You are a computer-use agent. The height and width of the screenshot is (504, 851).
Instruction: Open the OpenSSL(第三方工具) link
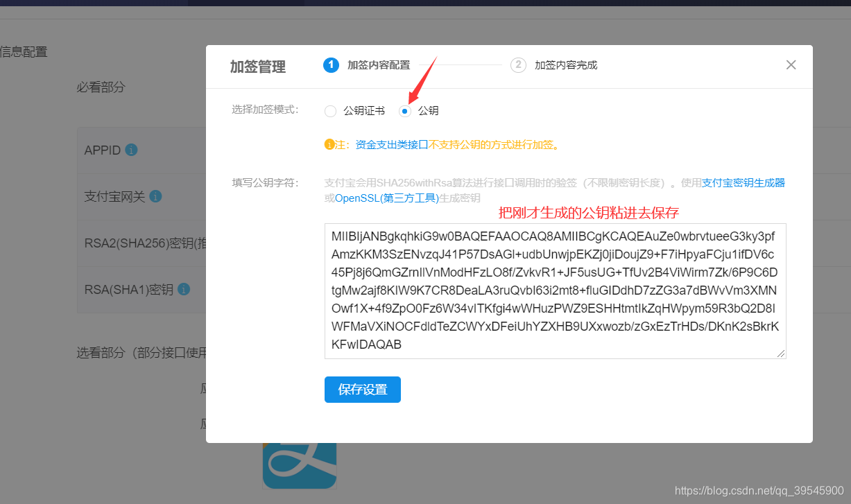click(387, 198)
